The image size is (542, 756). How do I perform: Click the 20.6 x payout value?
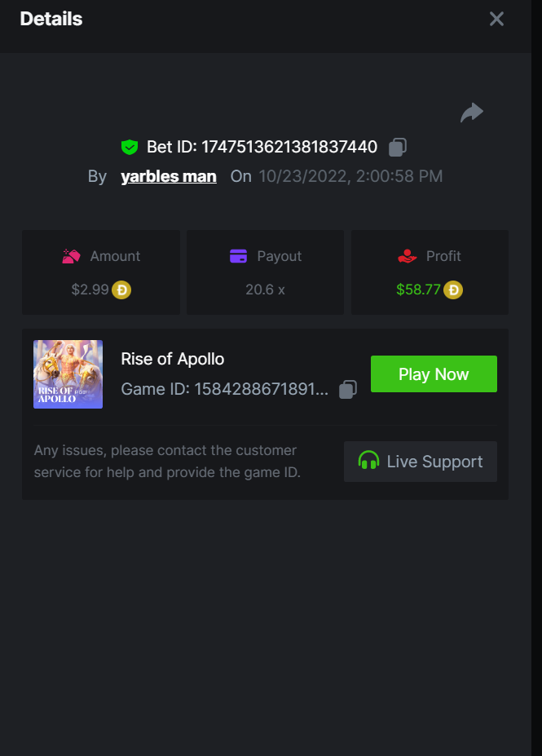(265, 290)
